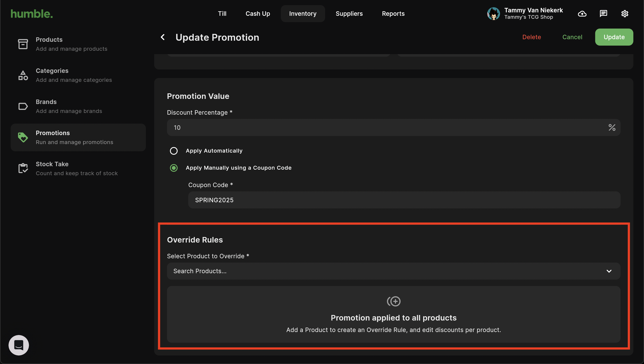Click the Coupon Code input field

pos(404,200)
